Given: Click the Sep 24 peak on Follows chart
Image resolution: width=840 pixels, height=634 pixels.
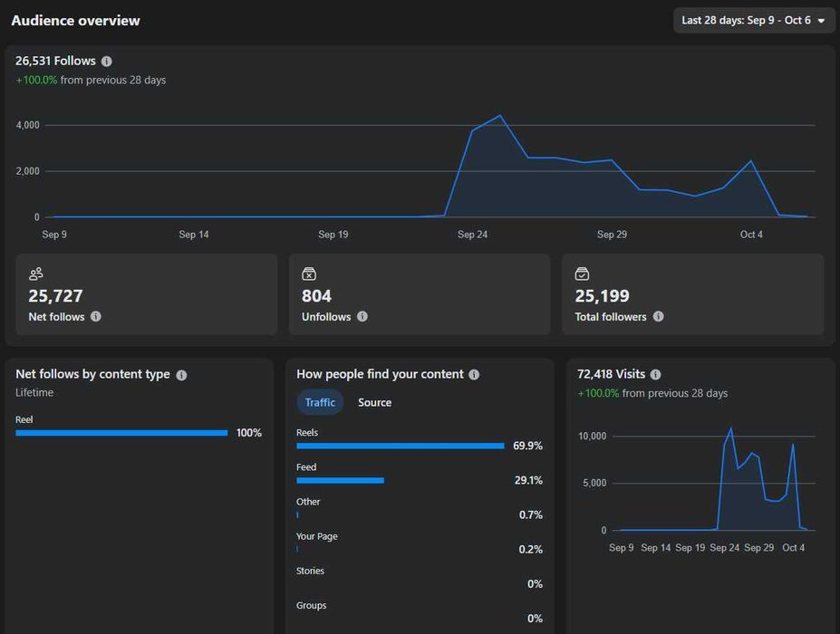Looking at the screenshot, I should pyautogui.click(x=500, y=116).
